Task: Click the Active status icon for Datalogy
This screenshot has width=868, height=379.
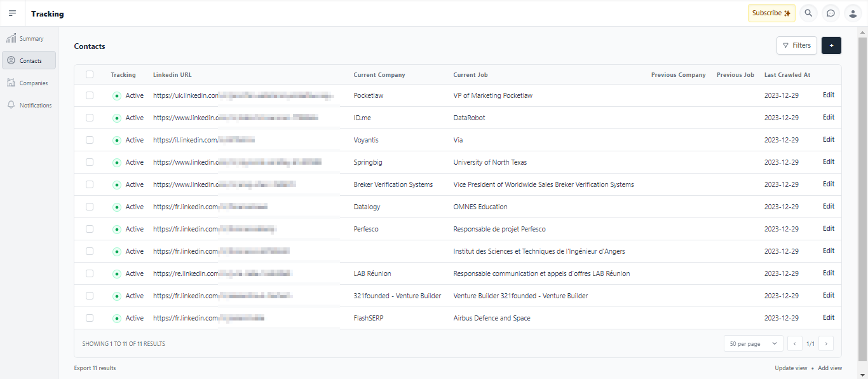Action: 117,207
